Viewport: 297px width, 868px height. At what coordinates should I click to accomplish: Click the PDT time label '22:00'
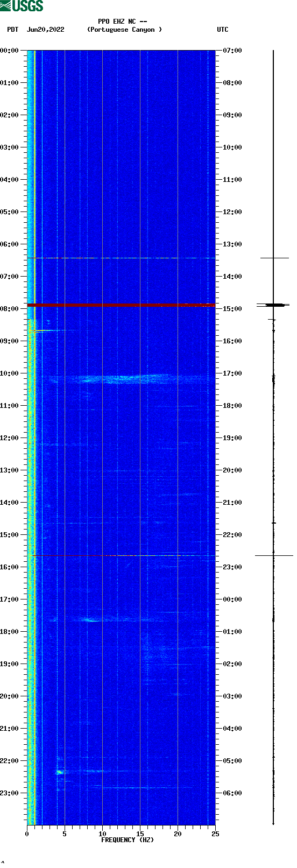tap(9, 761)
